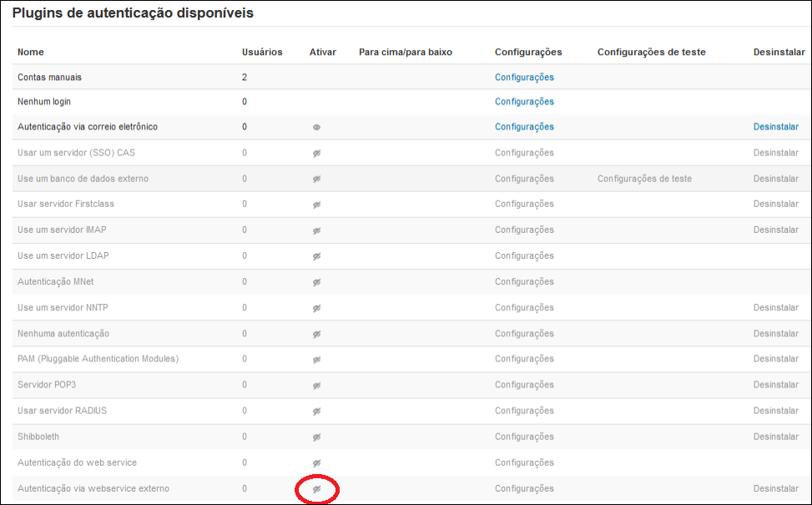Click Desinstalar for Use um servidor IMAP

[x=776, y=230]
